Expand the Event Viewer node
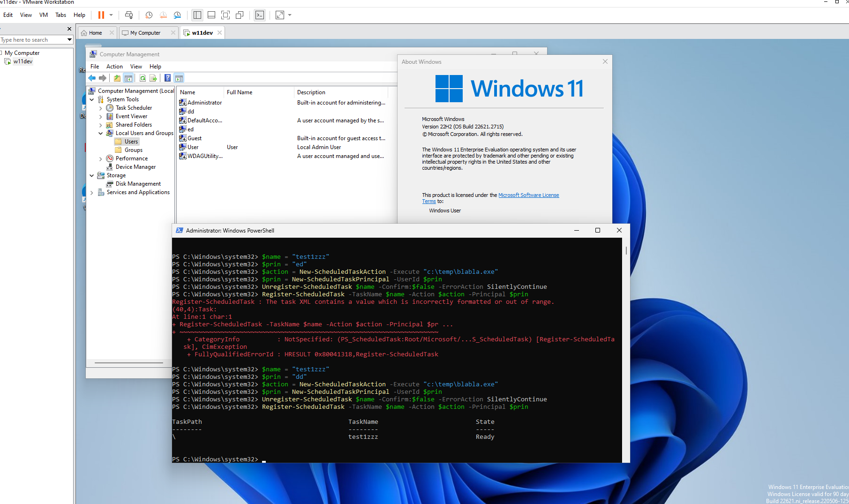849x504 pixels. click(x=100, y=117)
